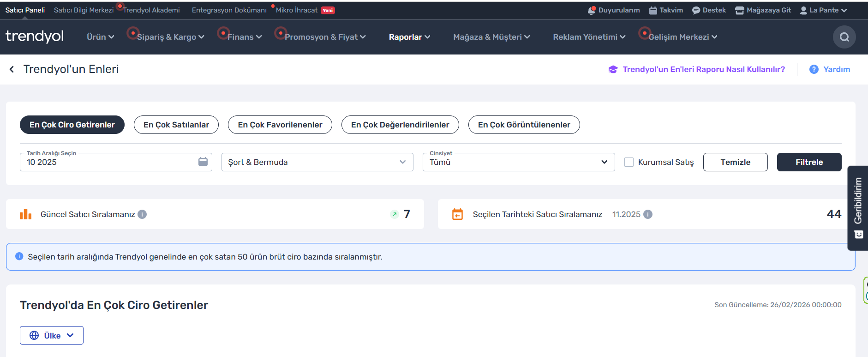
Task: Click the green rank trend arrow icon
Action: (x=395, y=214)
